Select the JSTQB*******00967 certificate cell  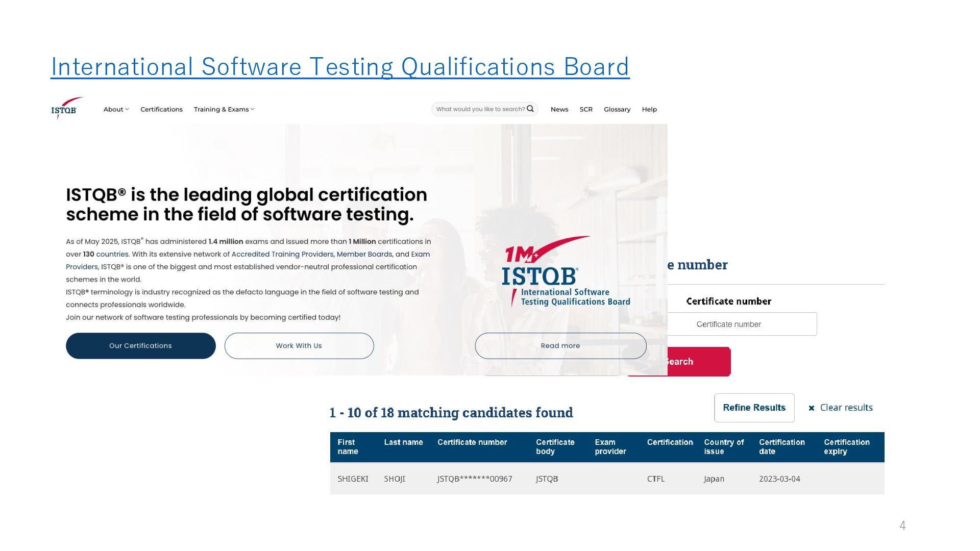point(475,479)
